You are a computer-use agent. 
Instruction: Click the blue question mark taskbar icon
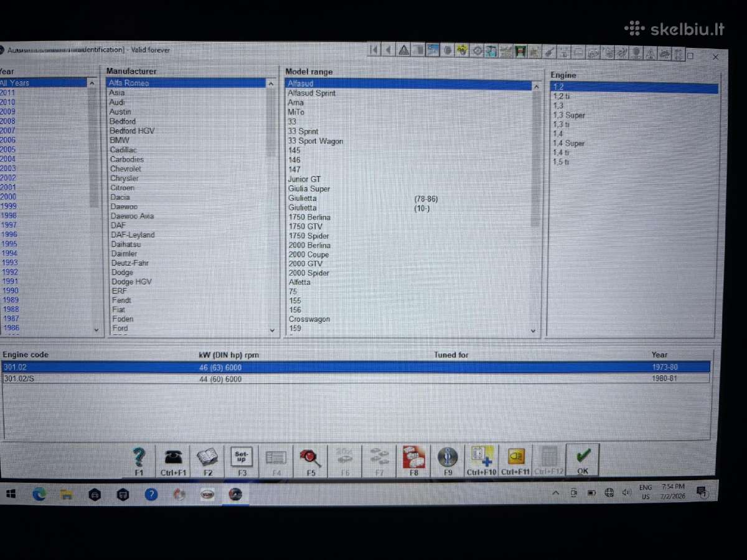pyautogui.click(x=151, y=495)
